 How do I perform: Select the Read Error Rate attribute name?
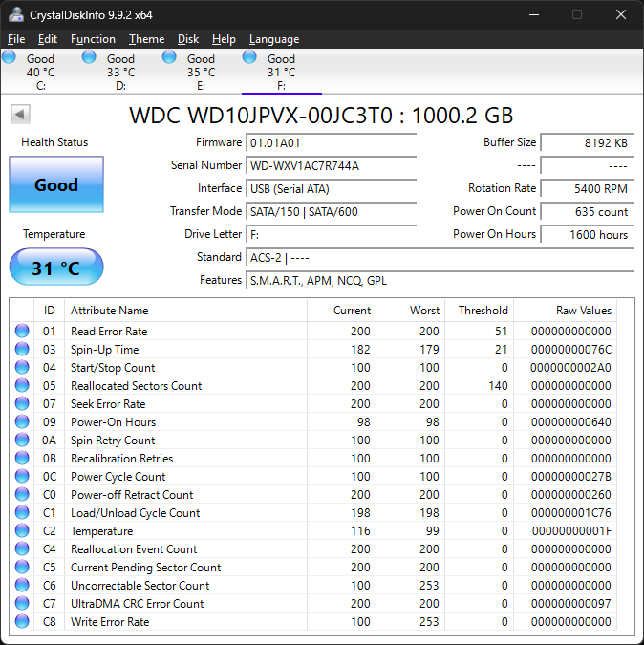(x=109, y=332)
